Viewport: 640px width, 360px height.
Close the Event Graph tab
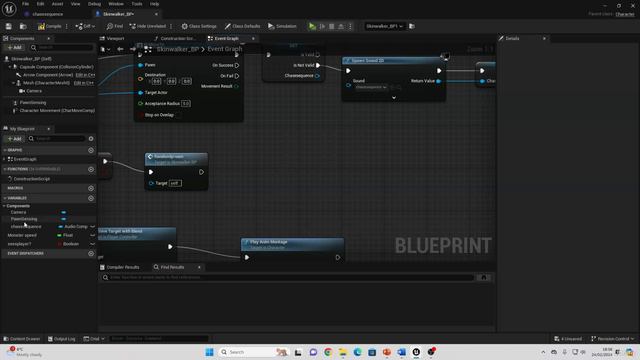tap(253, 38)
